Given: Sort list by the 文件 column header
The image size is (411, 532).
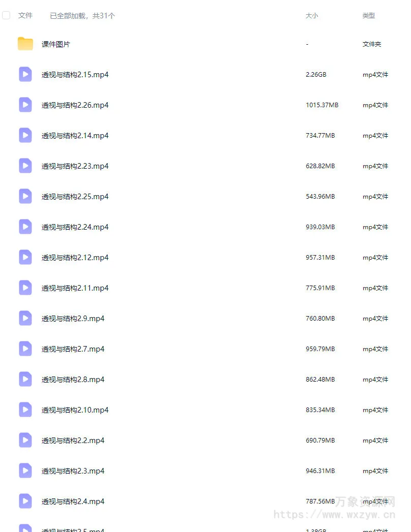Looking at the screenshot, I should [x=25, y=15].
